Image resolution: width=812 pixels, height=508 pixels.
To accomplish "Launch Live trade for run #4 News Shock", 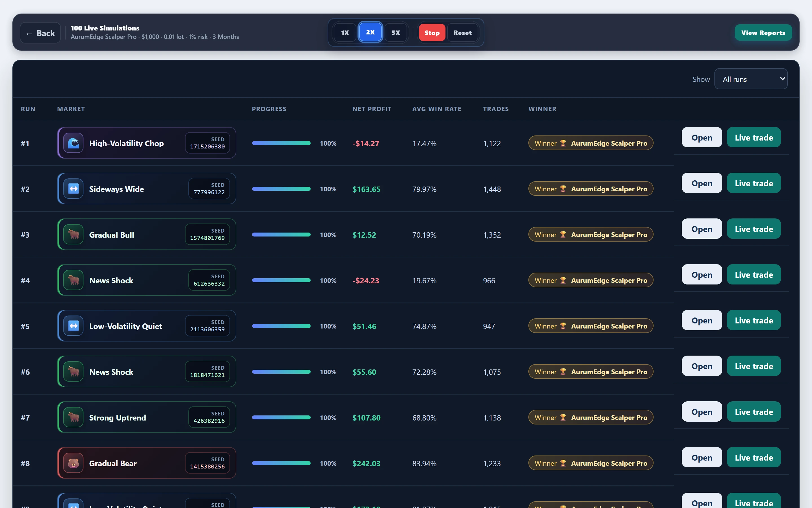I will [754, 274].
